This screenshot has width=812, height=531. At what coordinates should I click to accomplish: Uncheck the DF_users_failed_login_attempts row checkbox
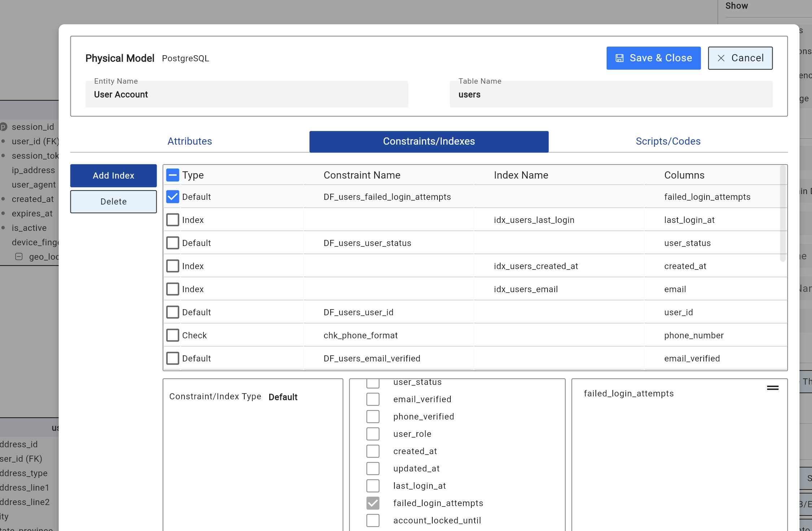[x=173, y=197]
